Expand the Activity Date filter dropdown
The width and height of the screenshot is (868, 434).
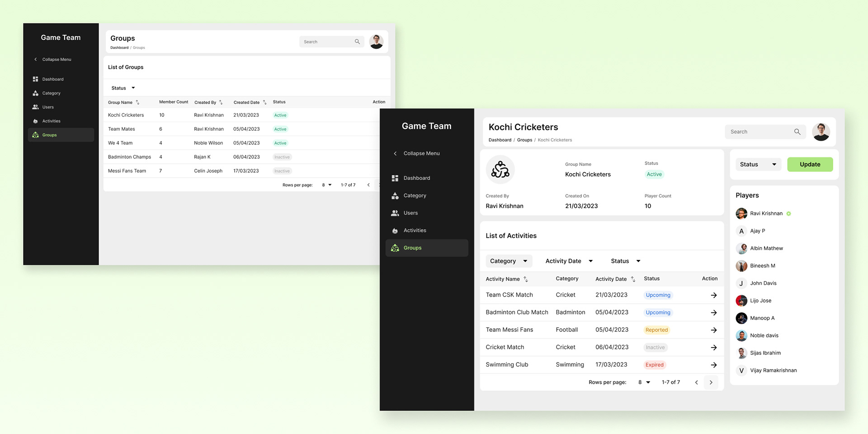pos(569,261)
